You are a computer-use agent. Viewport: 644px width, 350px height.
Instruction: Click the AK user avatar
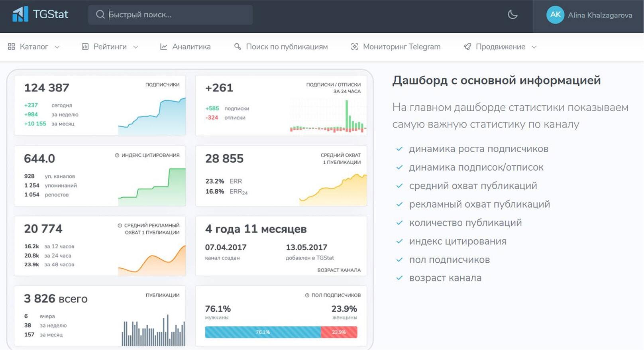point(555,15)
